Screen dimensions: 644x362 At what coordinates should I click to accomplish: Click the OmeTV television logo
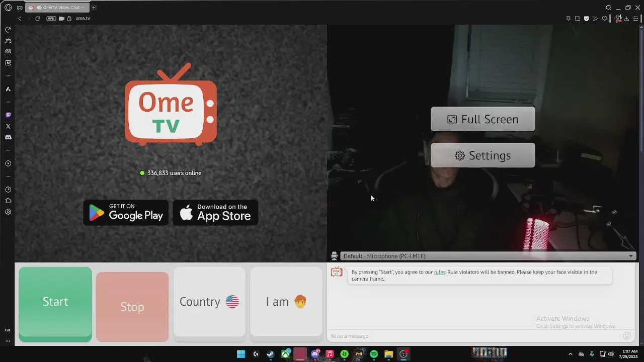tap(171, 104)
